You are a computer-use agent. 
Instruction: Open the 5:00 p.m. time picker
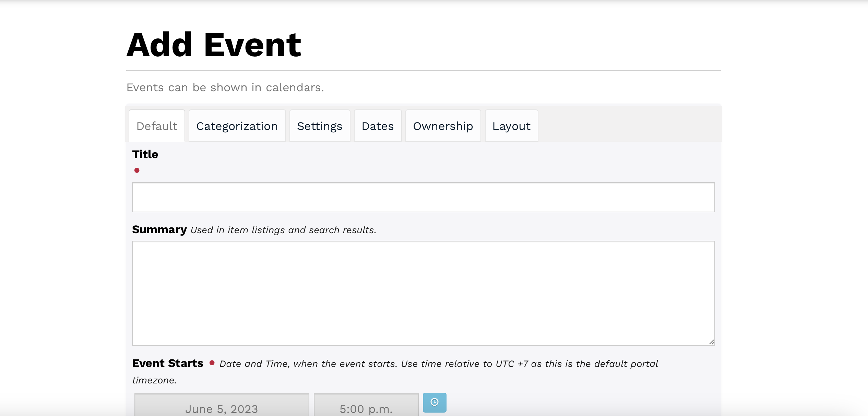point(366,408)
